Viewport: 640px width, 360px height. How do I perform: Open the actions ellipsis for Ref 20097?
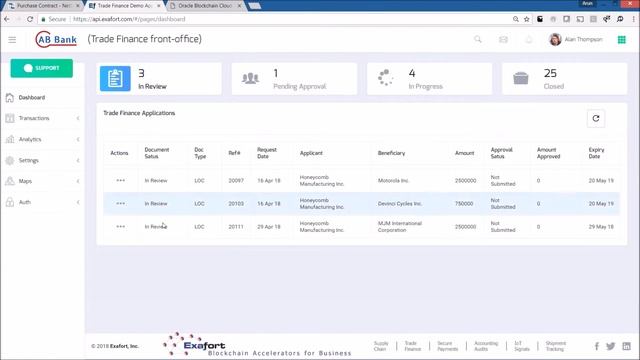click(x=120, y=180)
